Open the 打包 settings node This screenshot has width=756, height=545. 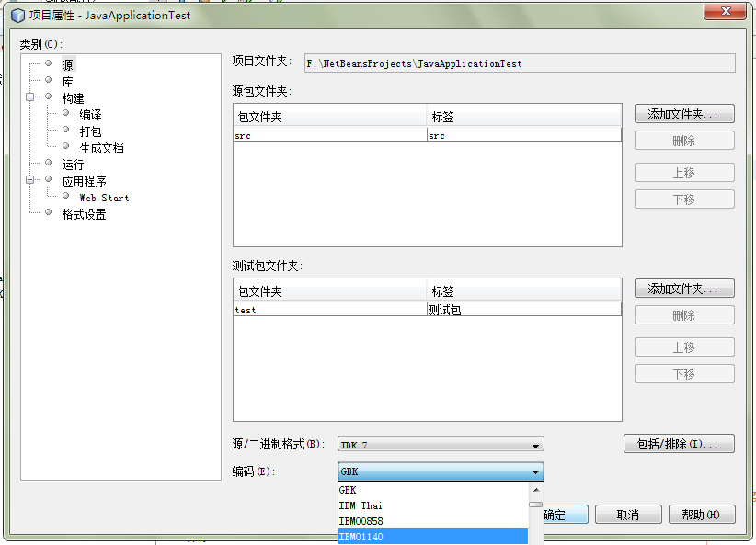[90, 131]
